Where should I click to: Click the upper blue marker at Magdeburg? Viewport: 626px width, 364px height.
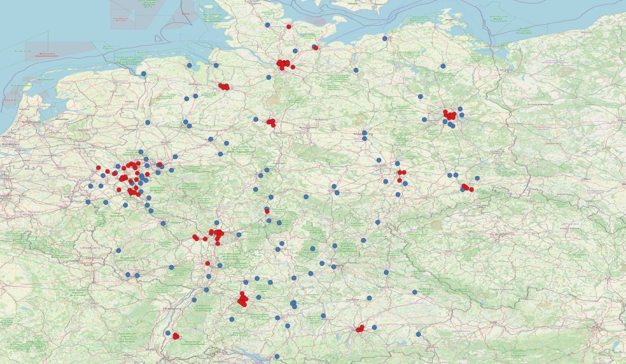click(364, 133)
